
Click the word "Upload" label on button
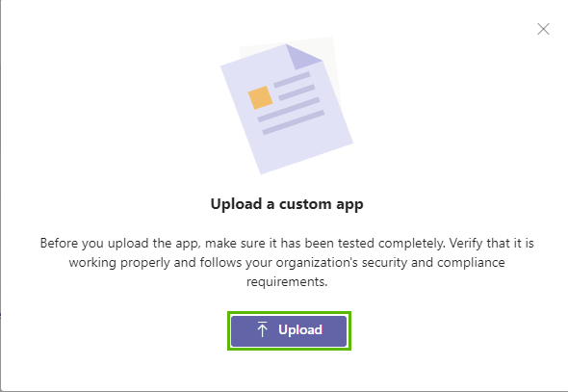tap(300, 329)
